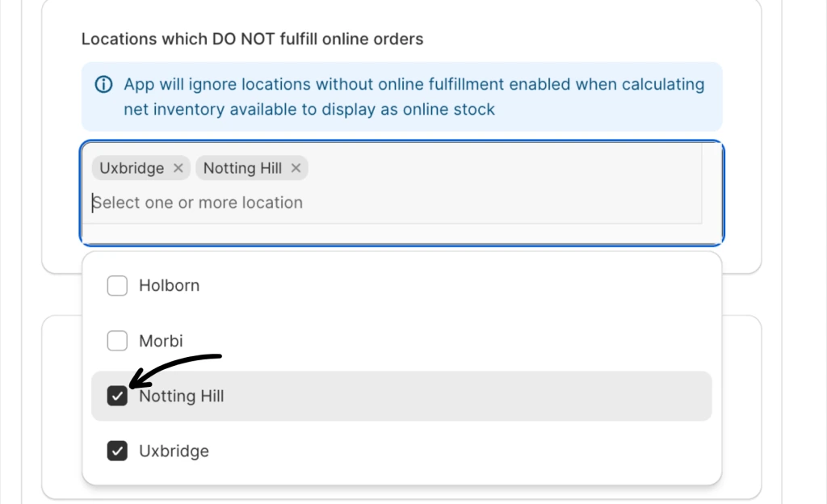Enable the Morbi checkbox
The image size is (827, 504).
coord(118,341)
